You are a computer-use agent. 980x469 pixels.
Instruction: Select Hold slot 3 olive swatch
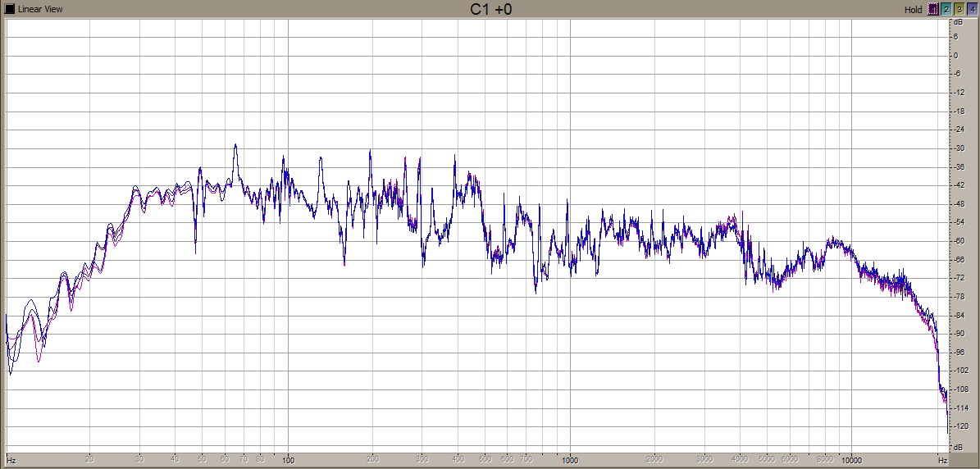click(959, 9)
